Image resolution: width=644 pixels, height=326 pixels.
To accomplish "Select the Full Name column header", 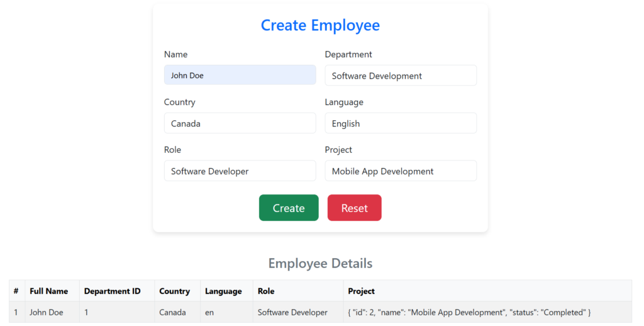I will point(52,291).
